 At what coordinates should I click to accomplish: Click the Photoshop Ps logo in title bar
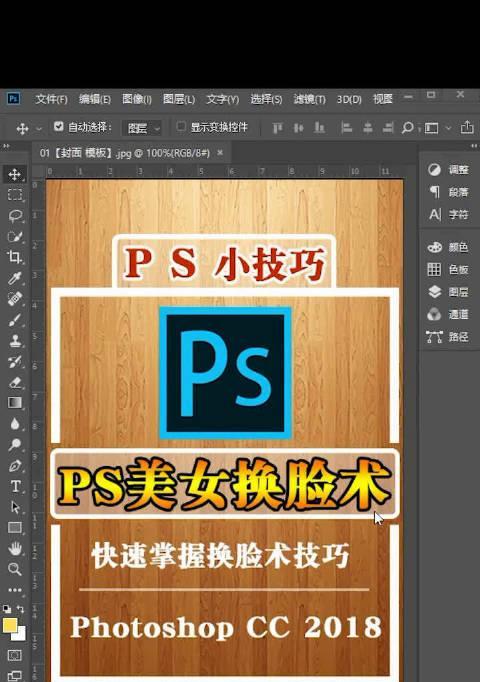(x=13, y=99)
